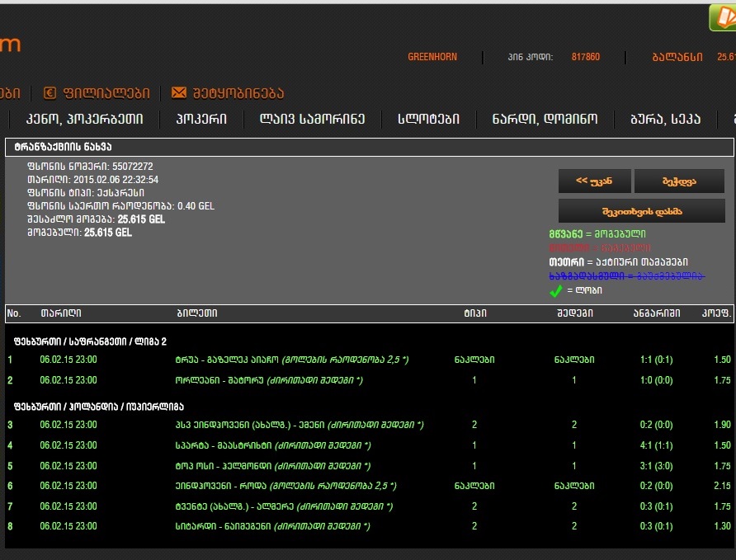736x560 pixels.
Task: Select the ბურა, სეკა menu item
Action: click(665, 119)
